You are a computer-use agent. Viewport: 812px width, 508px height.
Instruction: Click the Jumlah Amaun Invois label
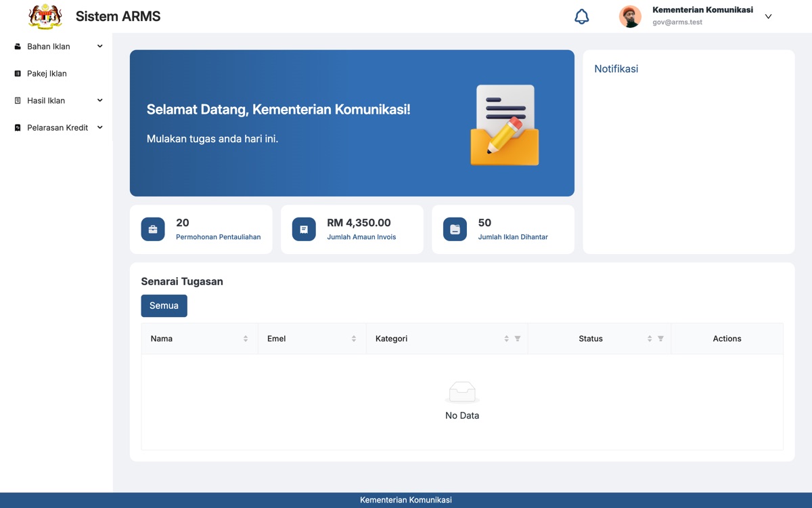[x=361, y=237]
